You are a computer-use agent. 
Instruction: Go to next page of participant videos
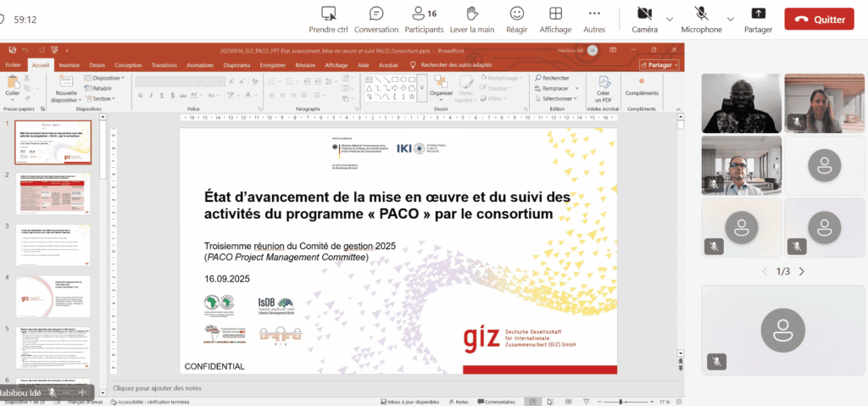pyautogui.click(x=801, y=271)
